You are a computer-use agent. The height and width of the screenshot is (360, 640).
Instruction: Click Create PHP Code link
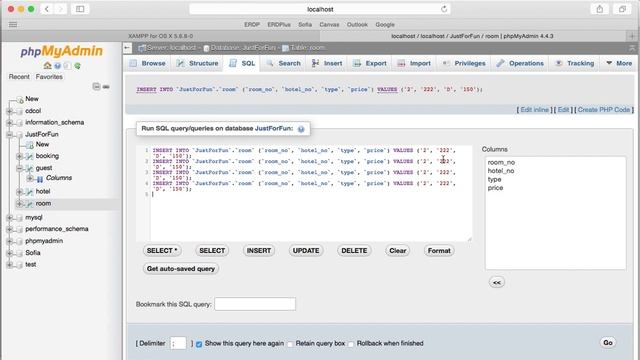pyautogui.click(x=604, y=110)
